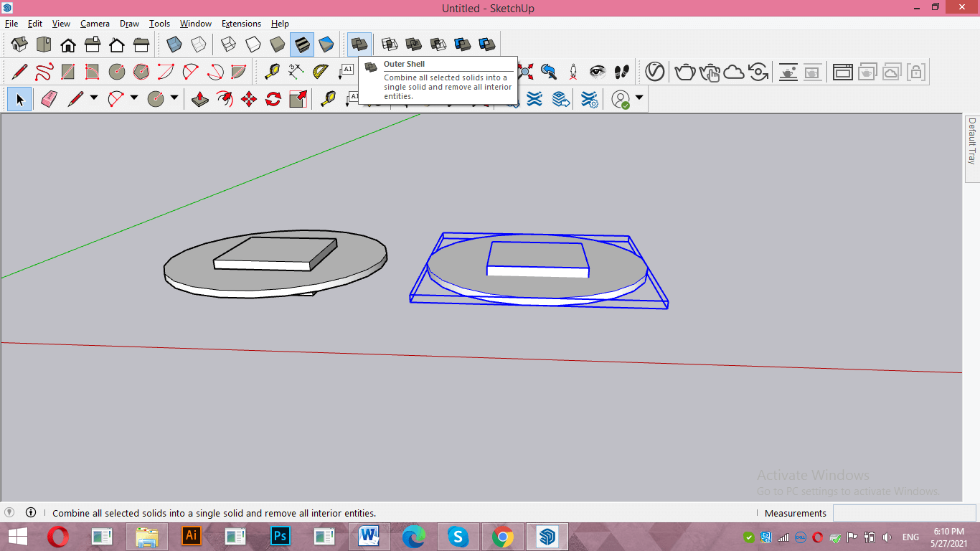Select the Rotate tool
The width and height of the screenshot is (980, 551).
273,99
